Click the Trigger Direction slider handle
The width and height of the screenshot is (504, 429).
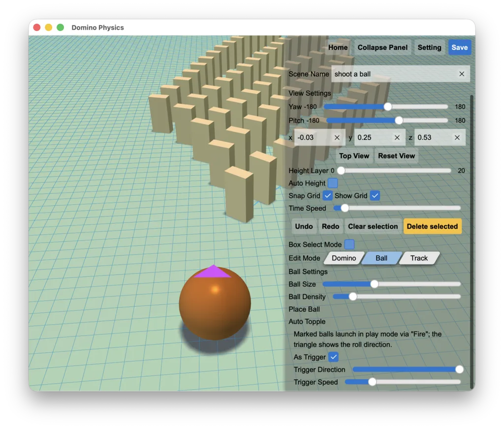tap(459, 369)
